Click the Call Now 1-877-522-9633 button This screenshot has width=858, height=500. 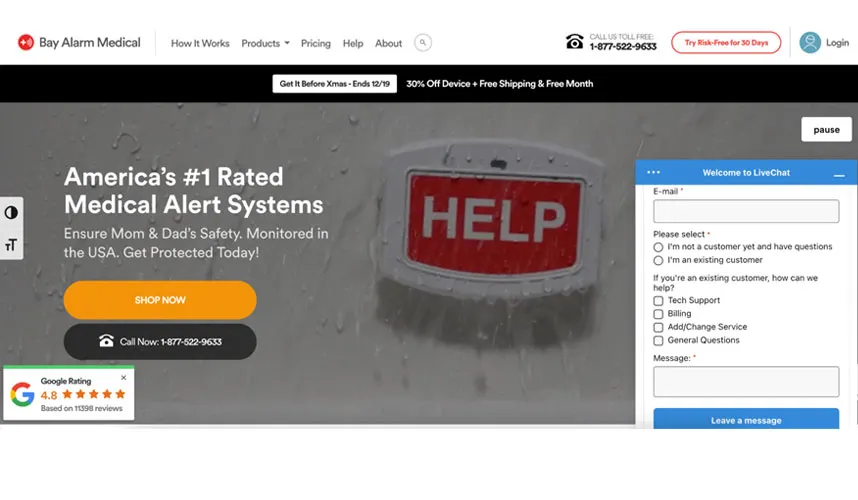click(160, 341)
